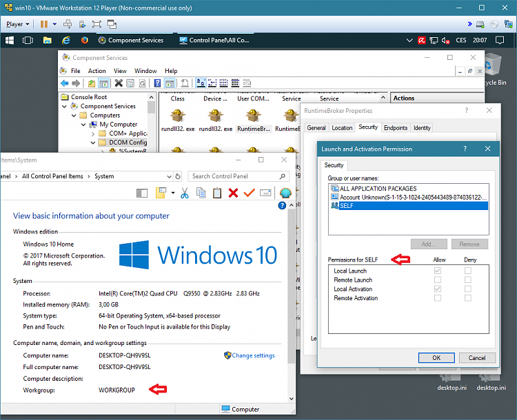Open the address bar history dropdown

tap(169, 176)
